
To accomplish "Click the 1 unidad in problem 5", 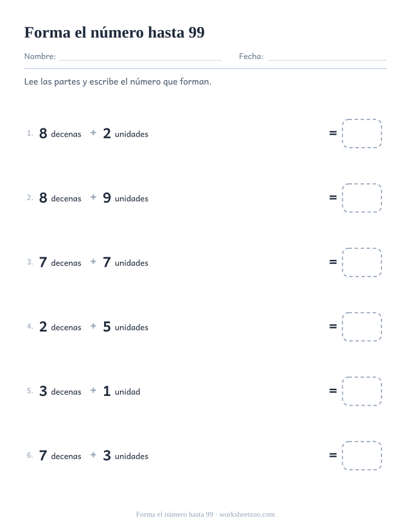I will tap(121, 391).
